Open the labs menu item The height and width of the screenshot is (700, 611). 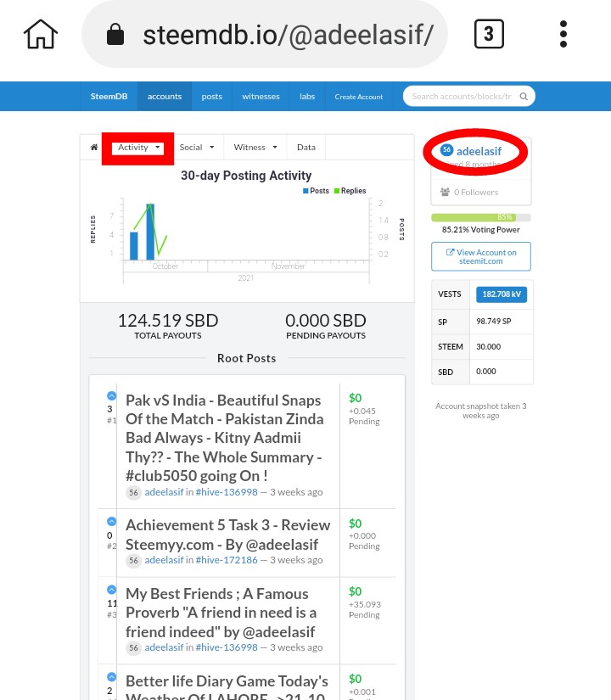click(307, 97)
